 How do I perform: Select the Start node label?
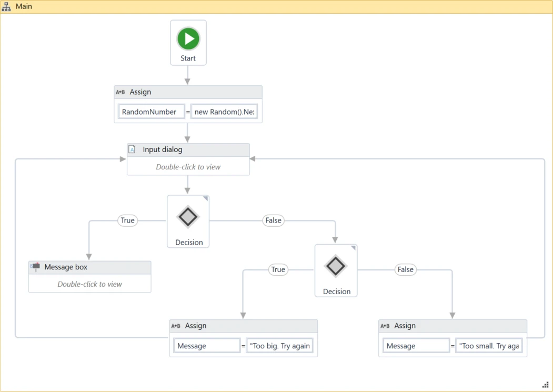(188, 58)
